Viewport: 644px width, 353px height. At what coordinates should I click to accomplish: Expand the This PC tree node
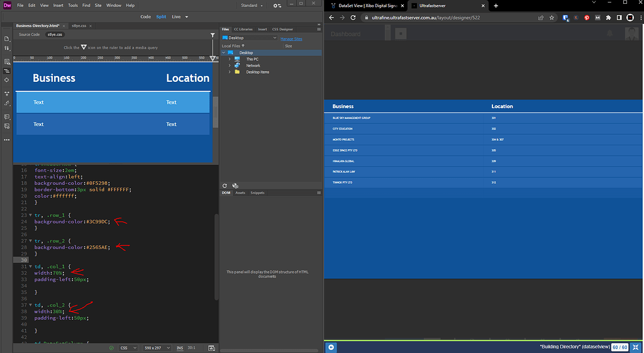230,59
